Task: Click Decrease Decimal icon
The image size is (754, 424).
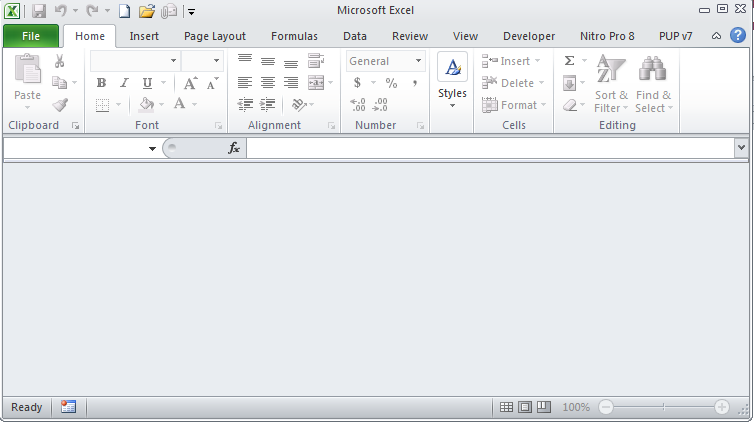Action: [x=380, y=105]
